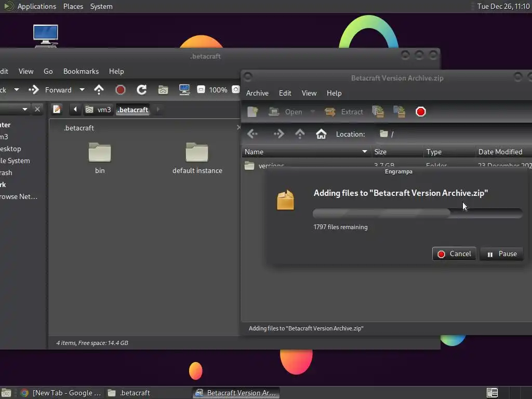Stop the current operation in Engrampa toolbar

[421, 112]
